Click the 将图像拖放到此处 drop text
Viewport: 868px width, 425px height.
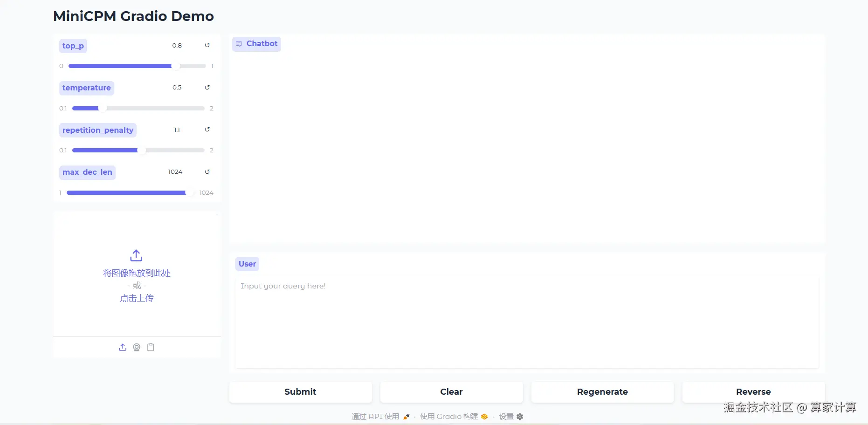(137, 273)
